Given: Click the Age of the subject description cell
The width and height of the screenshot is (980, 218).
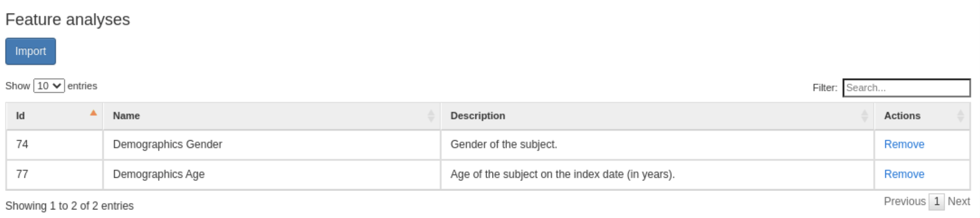Looking at the screenshot, I should 657,175.
